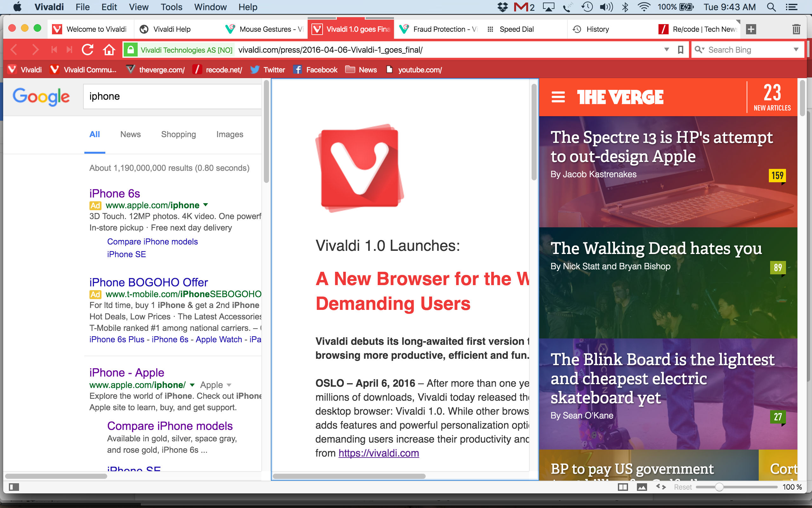The image size is (812, 508).
Task: Open a new tab with the plus button
Action: point(751,29)
